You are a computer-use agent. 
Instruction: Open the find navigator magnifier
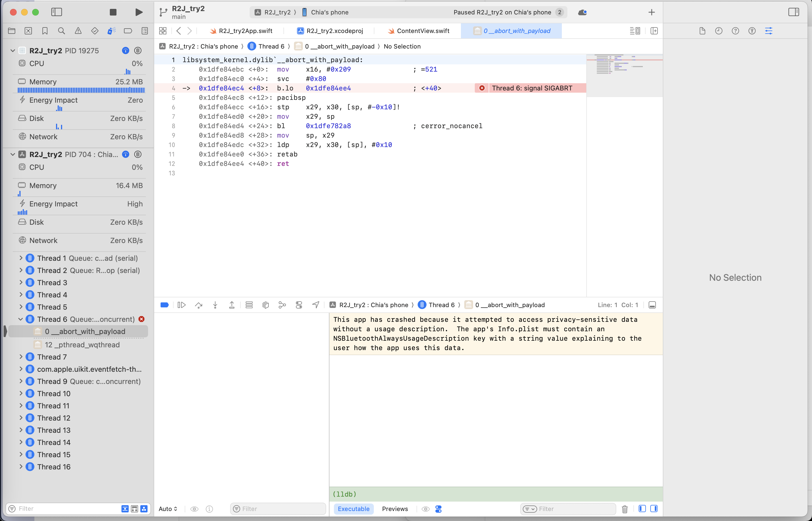pos(62,31)
